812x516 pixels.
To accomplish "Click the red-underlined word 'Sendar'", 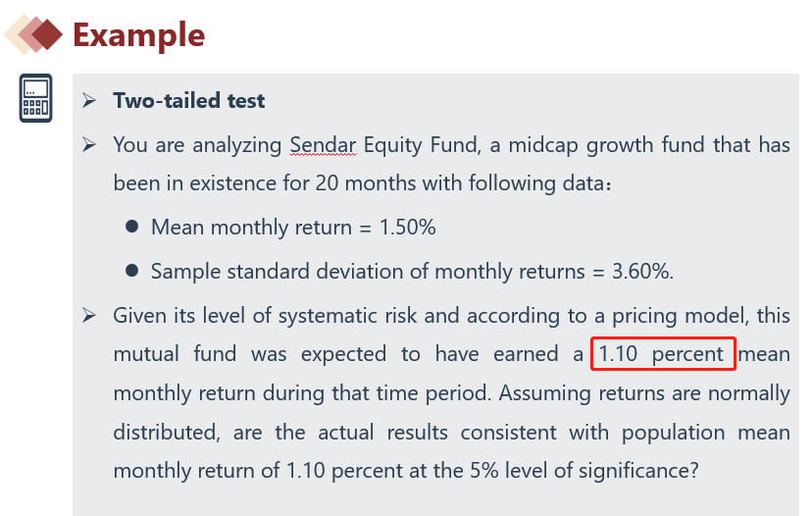I will coord(323,145).
